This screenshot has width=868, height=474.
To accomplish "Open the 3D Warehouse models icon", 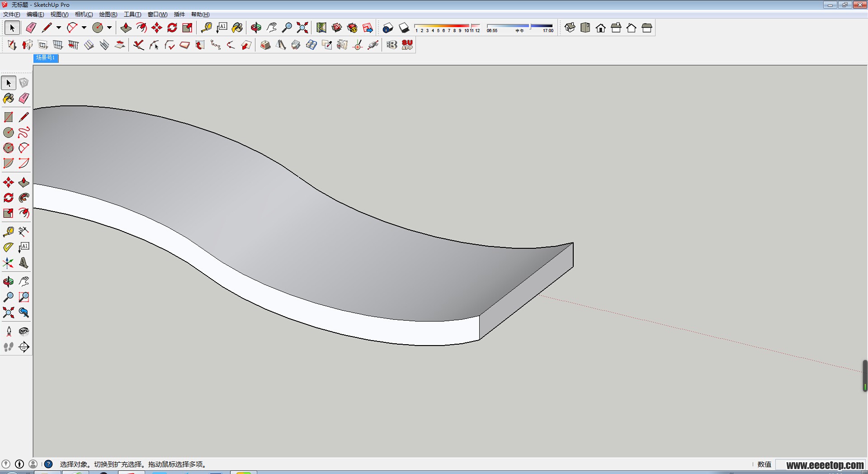I will pos(337,28).
